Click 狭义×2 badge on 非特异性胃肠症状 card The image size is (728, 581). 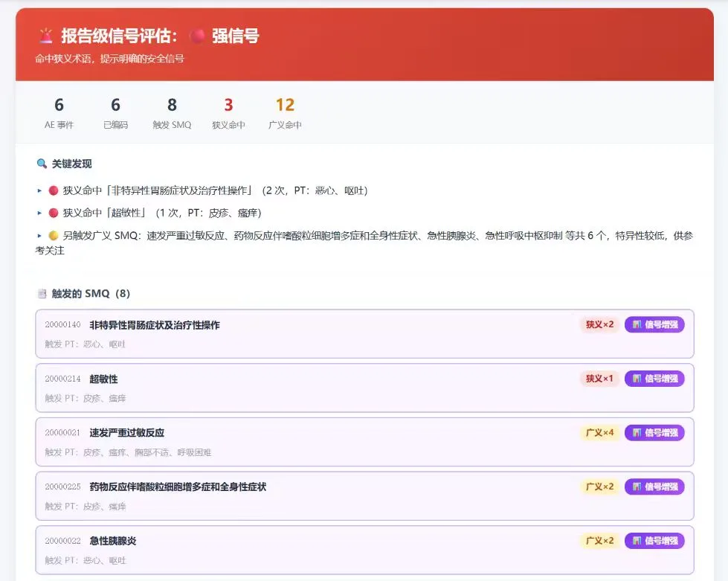pos(599,324)
